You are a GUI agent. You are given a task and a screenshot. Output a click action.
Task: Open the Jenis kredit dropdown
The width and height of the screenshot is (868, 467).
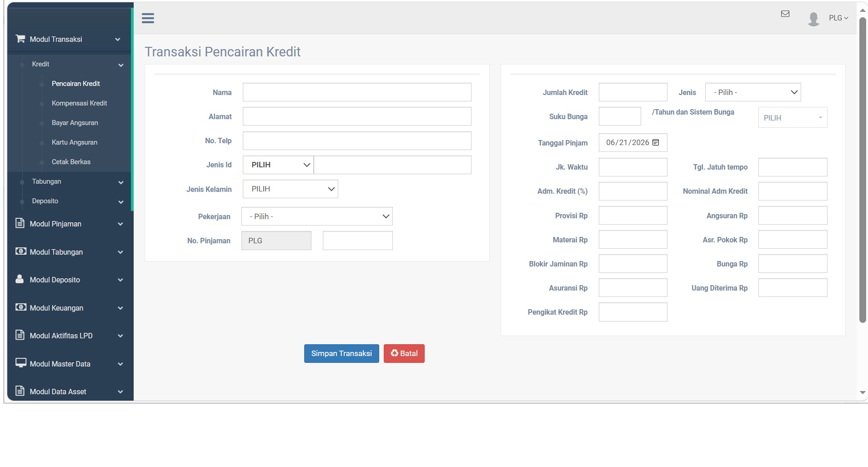[753, 92]
